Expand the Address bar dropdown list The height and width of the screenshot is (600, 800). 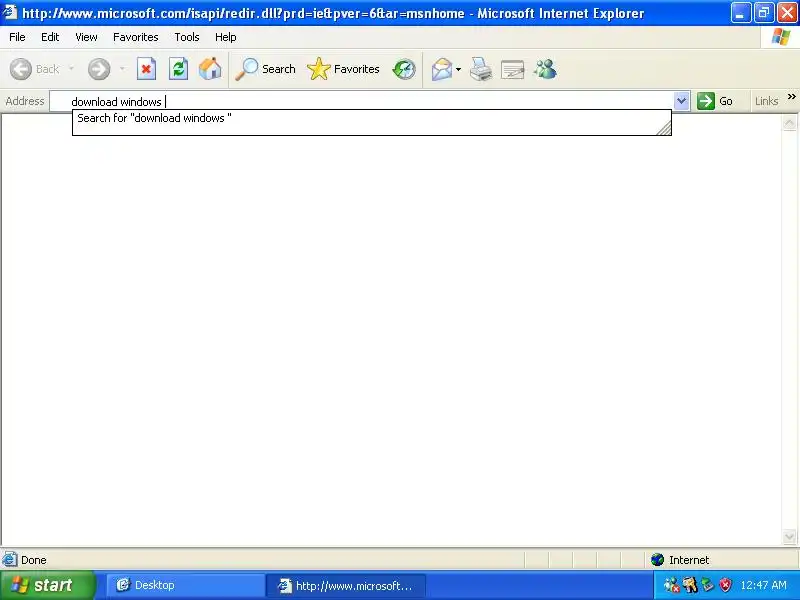coord(681,101)
